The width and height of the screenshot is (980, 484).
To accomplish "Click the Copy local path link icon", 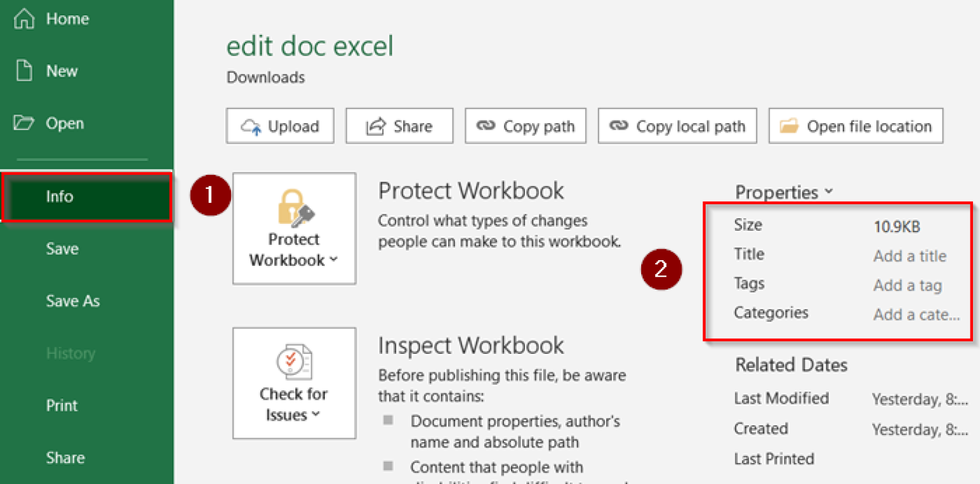I will point(618,126).
